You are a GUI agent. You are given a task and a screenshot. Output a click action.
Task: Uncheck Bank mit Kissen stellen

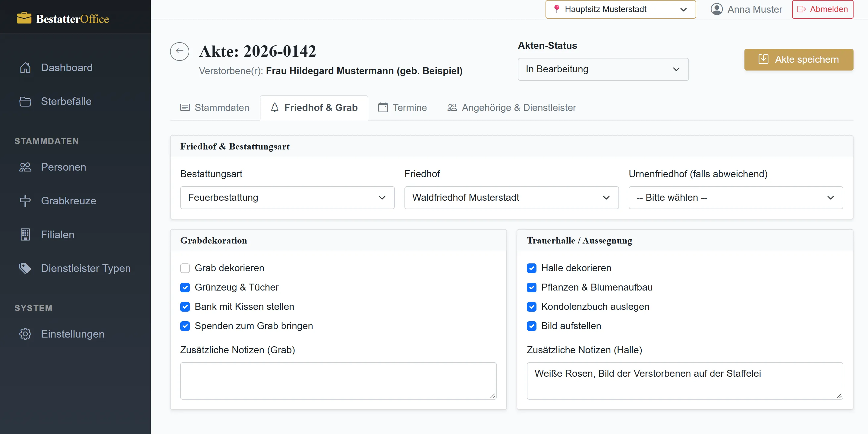click(x=185, y=307)
